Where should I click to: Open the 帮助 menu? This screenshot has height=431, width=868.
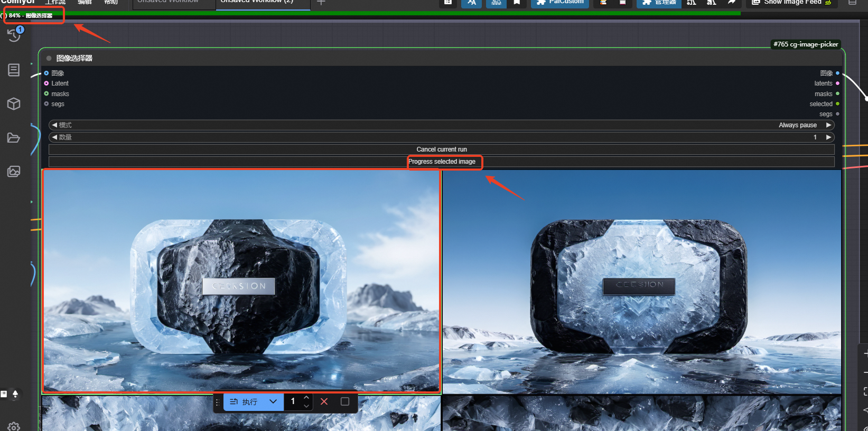[x=111, y=3]
